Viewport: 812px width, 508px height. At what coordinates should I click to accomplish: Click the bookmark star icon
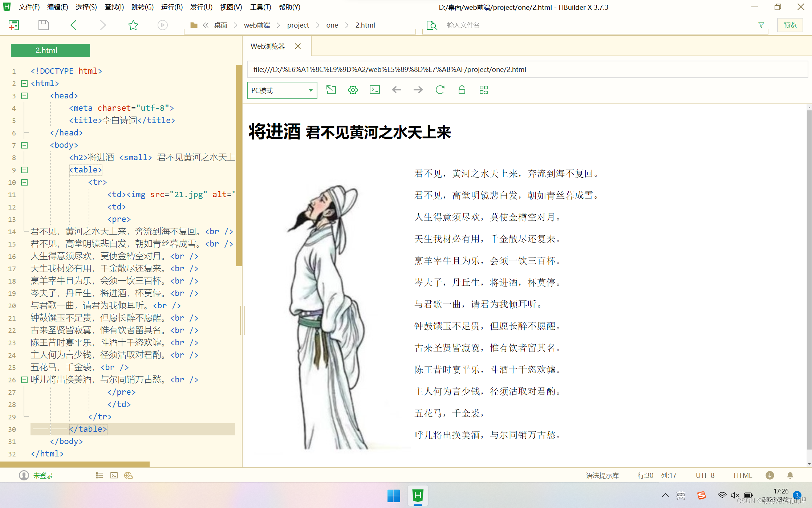[x=133, y=25]
